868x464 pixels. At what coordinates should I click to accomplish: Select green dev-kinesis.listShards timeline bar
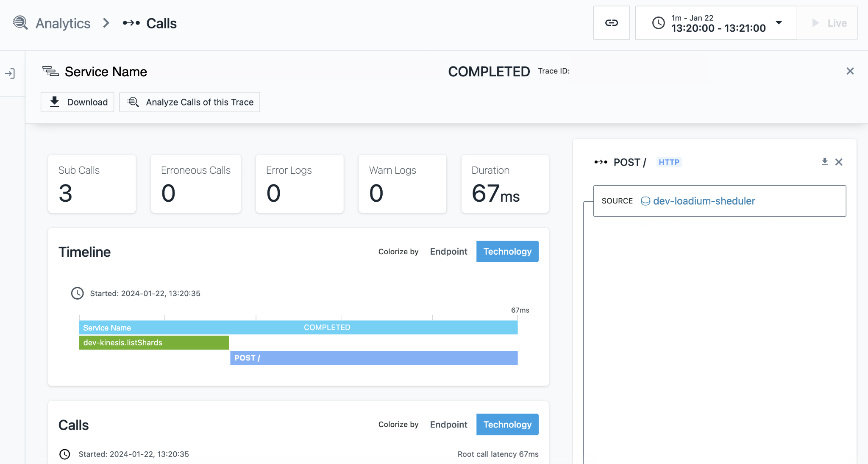[154, 342]
